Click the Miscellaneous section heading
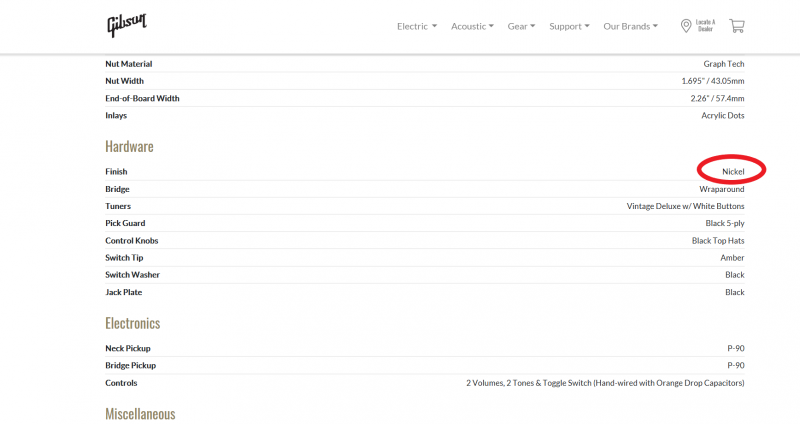 click(140, 413)
